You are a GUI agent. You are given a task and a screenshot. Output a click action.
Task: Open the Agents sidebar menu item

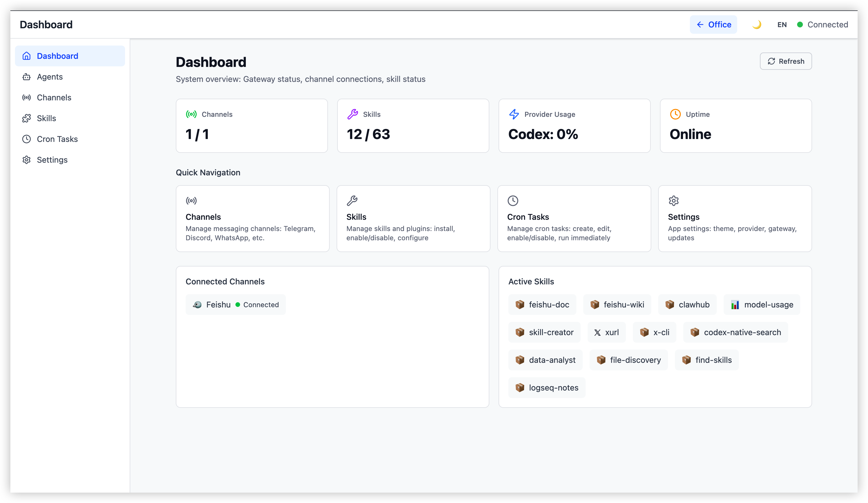pyautogui.click(x=70, y=77)
